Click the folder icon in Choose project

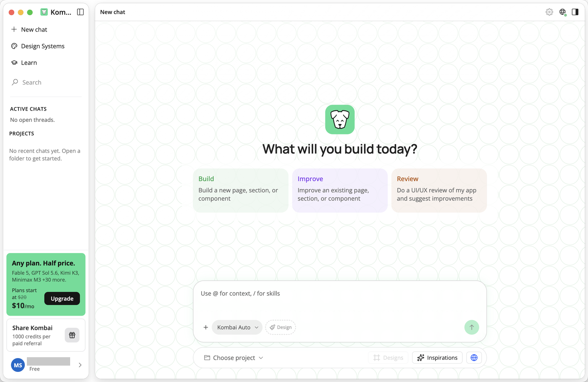click(x=207, y=358)
